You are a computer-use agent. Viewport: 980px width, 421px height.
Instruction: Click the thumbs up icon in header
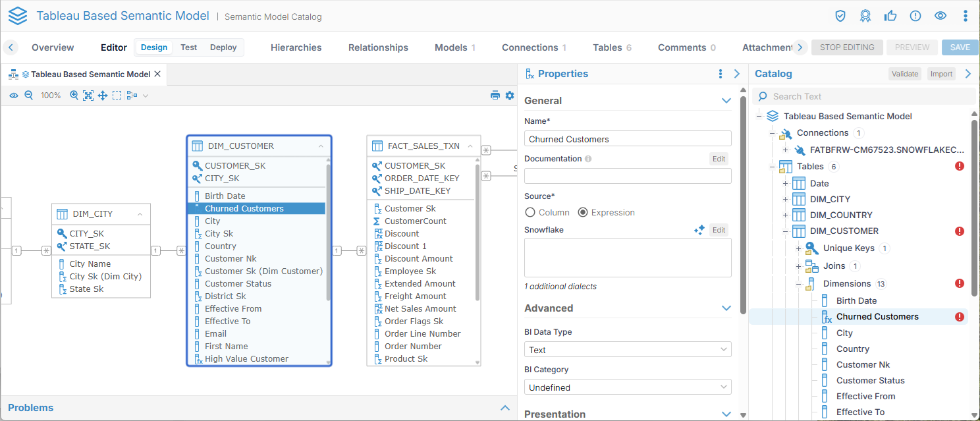click(890, 16)
